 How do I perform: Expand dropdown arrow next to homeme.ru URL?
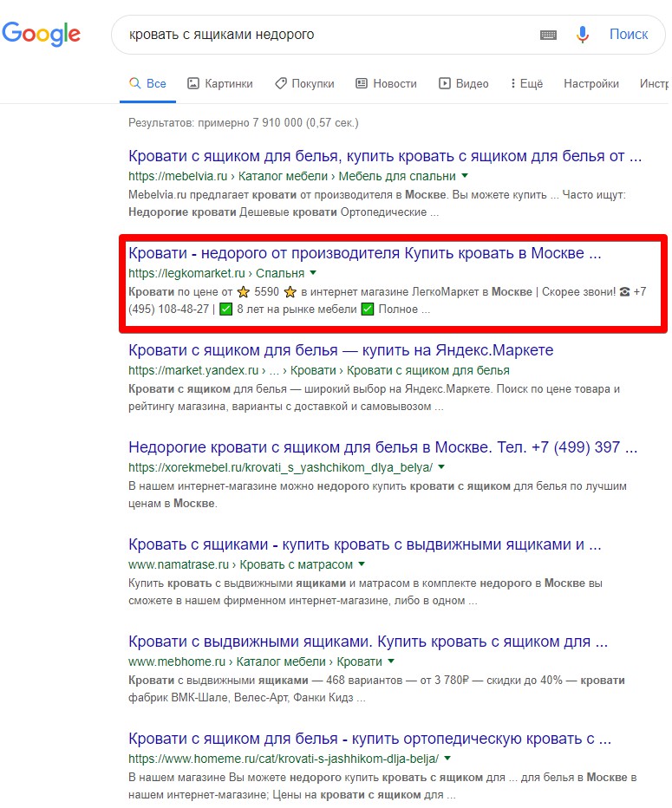click(447, 758)
